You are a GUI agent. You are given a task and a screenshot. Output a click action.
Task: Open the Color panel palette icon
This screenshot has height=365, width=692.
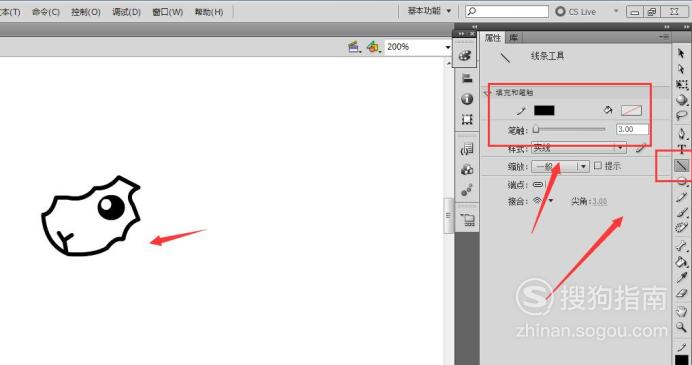[465, 56]
